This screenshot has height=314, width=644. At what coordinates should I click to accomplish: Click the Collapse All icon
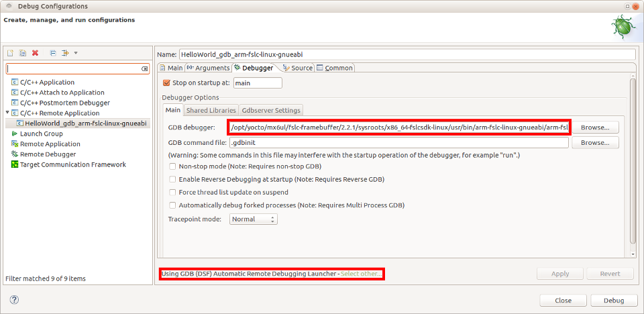53,53
